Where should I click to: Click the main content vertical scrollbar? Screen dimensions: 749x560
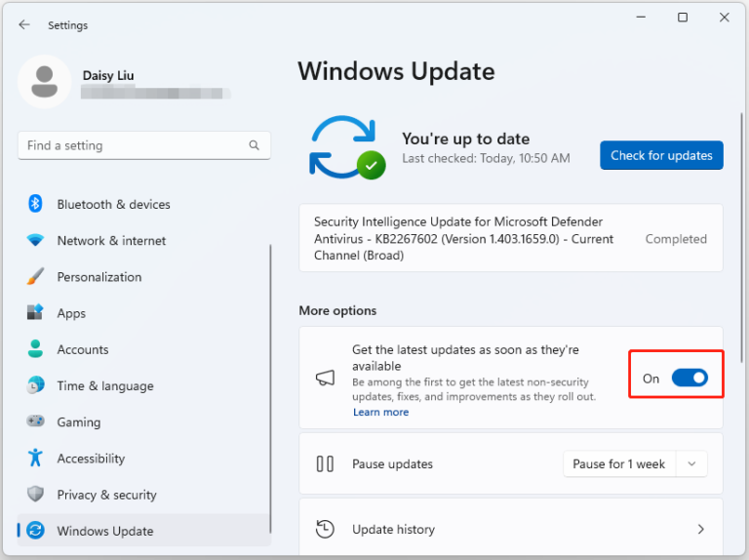coord(741,237)
